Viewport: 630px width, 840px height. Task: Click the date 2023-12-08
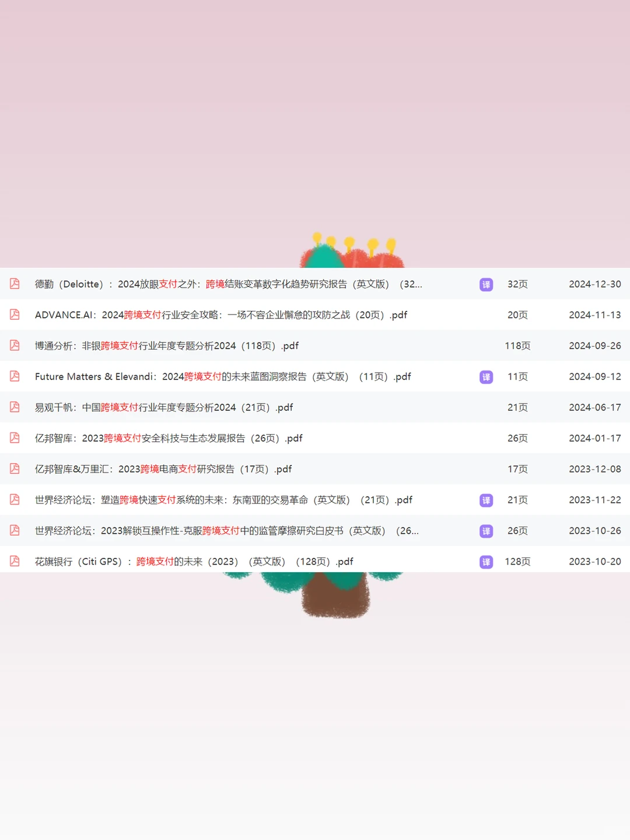coord(595,469)
